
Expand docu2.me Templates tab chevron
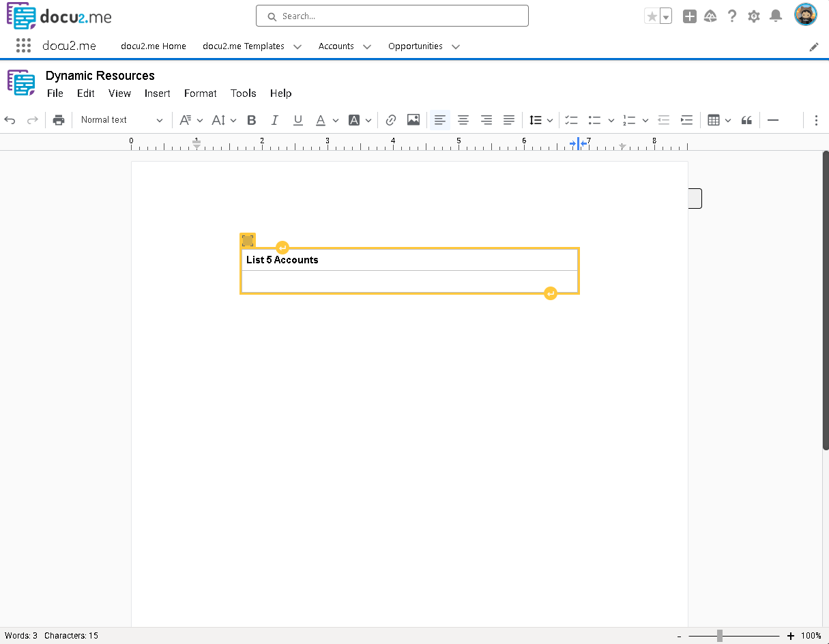click(x=297, y=46)
